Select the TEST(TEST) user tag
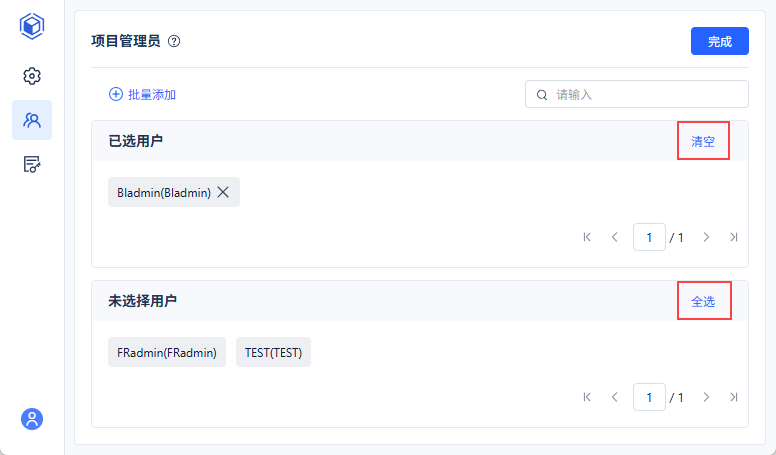Screen dimensions: 776x455 (273, 352)
